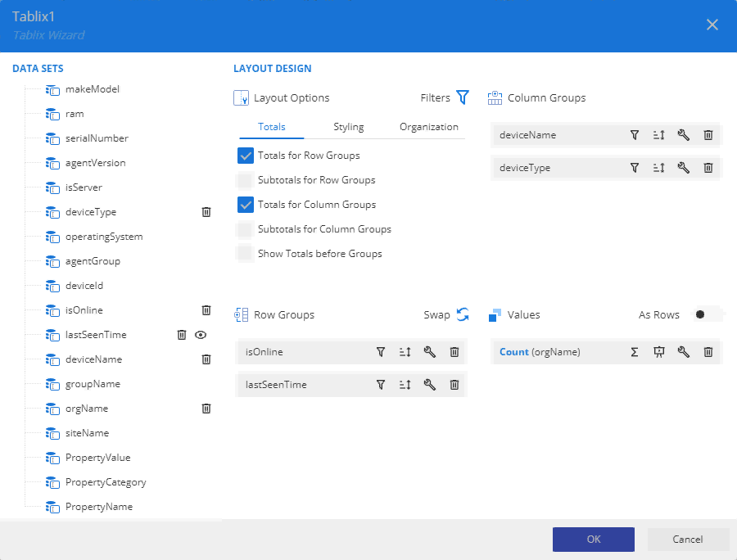Image resolution: width=737 pixels, height=560 pixels.
Task: Switch to the Styling tab
Action: pyautogui.click(x=348, y=127)
